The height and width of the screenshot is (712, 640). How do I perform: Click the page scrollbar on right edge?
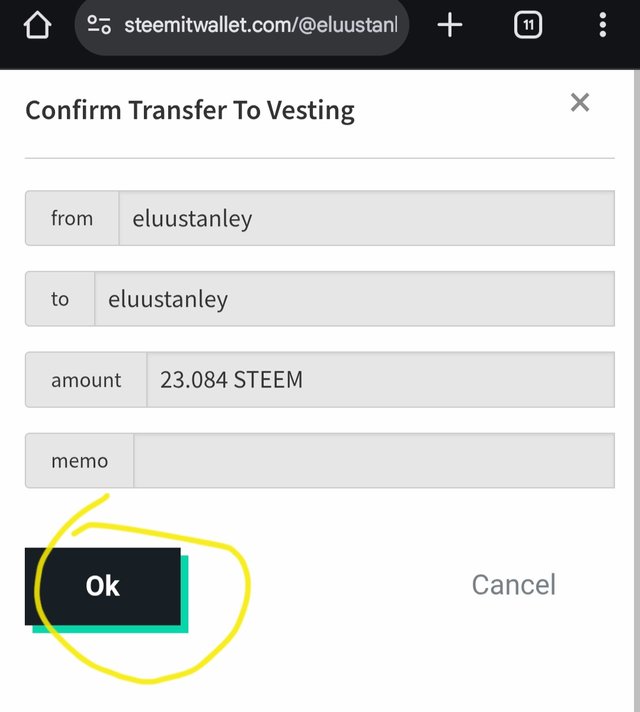(x=636, y=391)
